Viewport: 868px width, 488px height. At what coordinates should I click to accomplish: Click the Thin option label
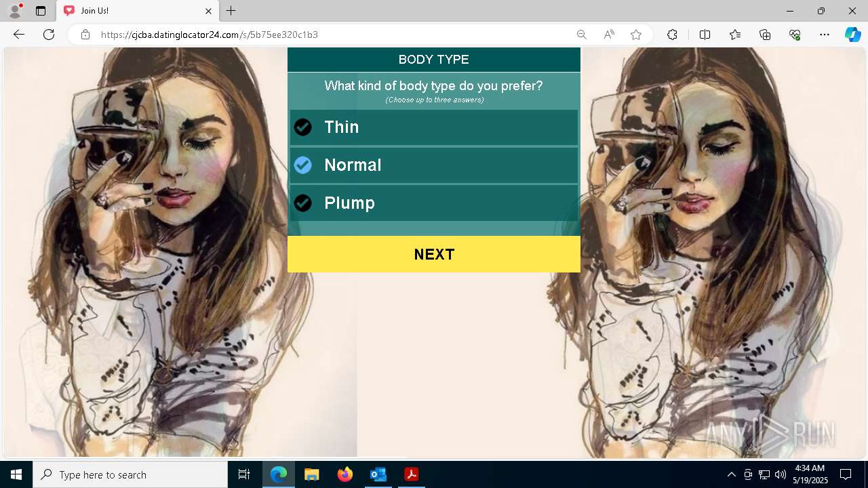[342, 127]
